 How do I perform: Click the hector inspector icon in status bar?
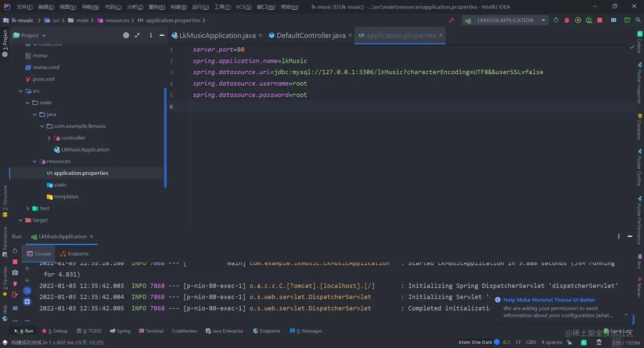(599, 342)
